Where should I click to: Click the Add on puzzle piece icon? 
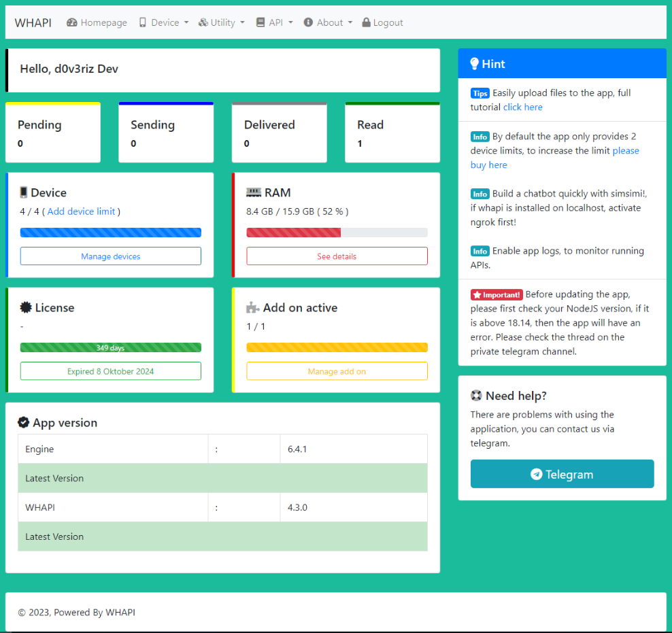[253, 307]
